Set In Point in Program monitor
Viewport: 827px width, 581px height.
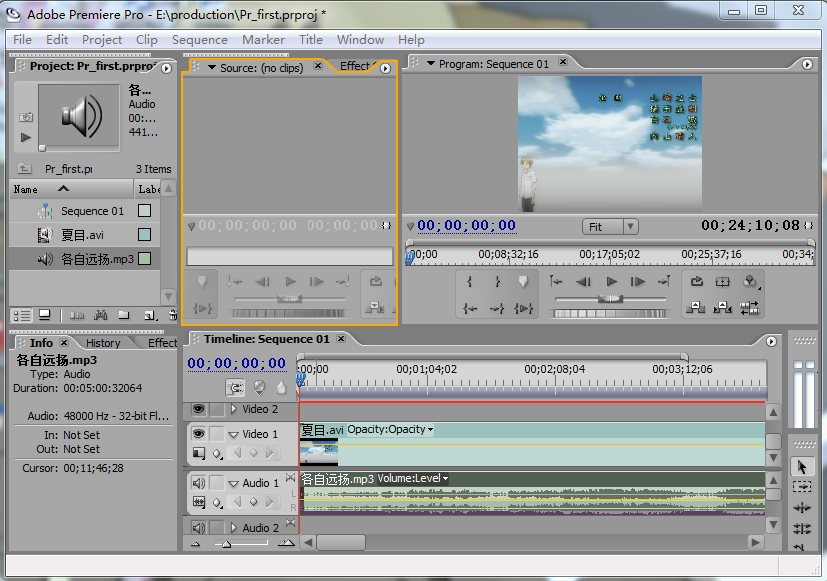pyautogui.click(x=470, y=282)
